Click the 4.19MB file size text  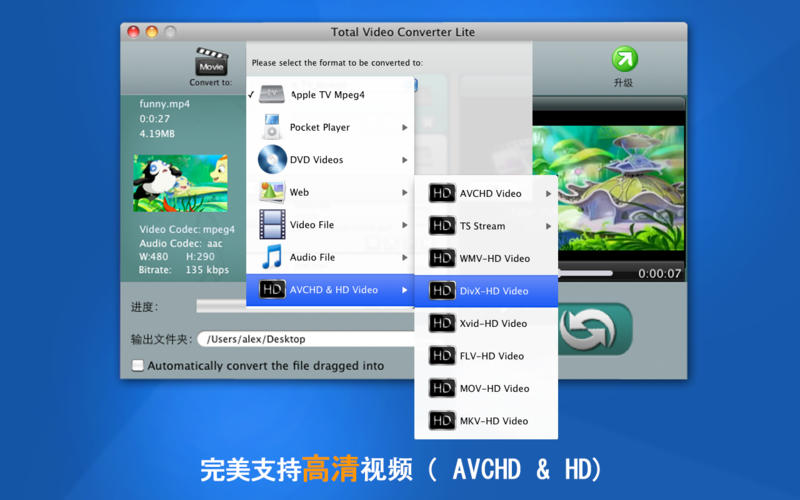157,134
